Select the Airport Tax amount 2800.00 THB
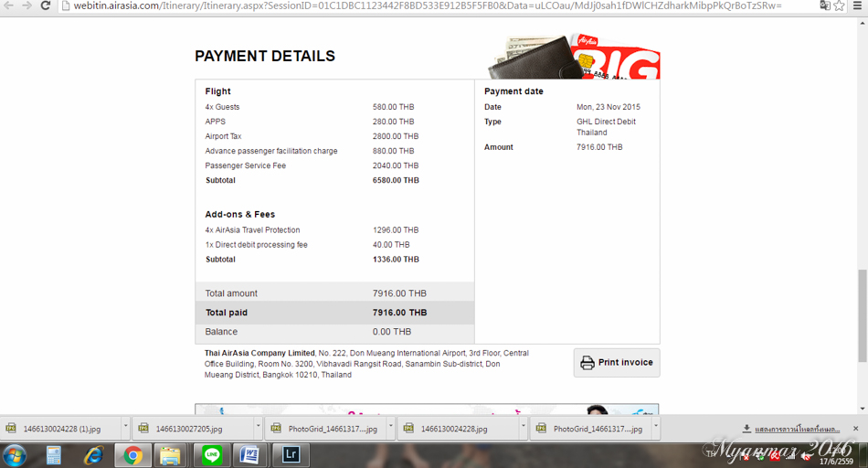 coord(396,136)
